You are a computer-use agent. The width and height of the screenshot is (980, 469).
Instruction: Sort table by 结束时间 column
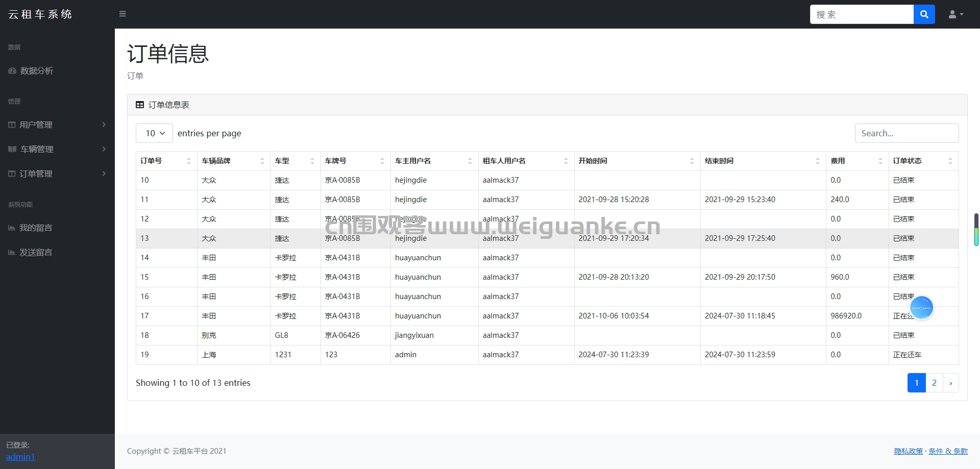[x=763, y=161]
